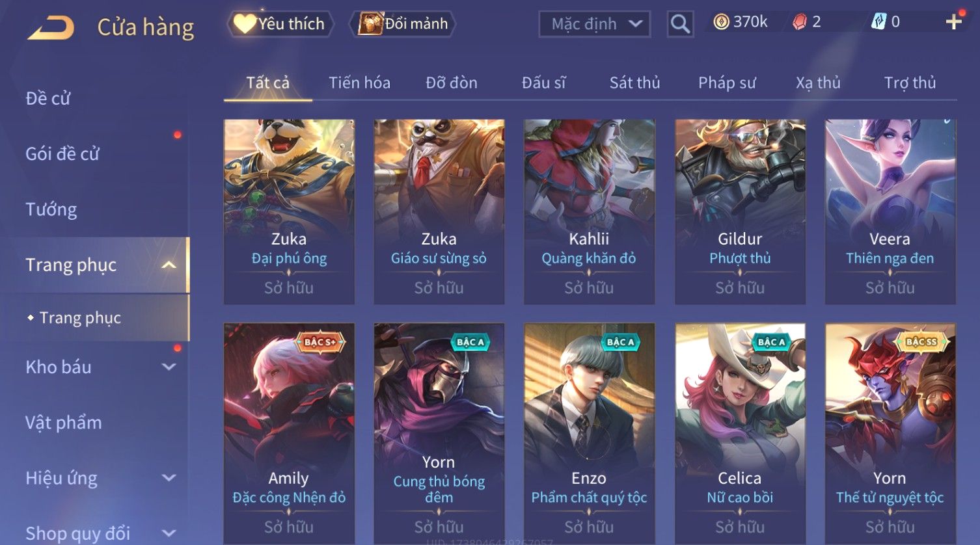Select Veera Thiên nga đen skin card
The height and width of the screenshot is (545, 980).
click(x=890, y=211)
